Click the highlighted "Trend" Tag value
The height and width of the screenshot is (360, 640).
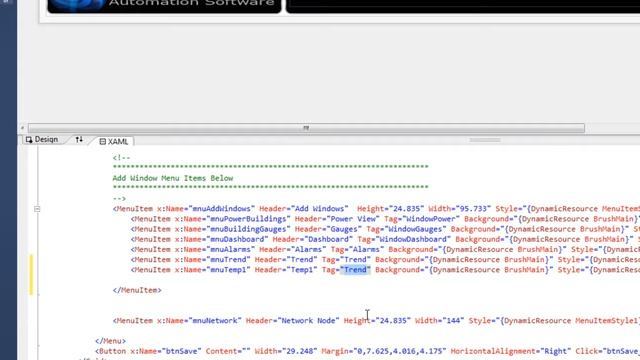(x=356, y=270)
